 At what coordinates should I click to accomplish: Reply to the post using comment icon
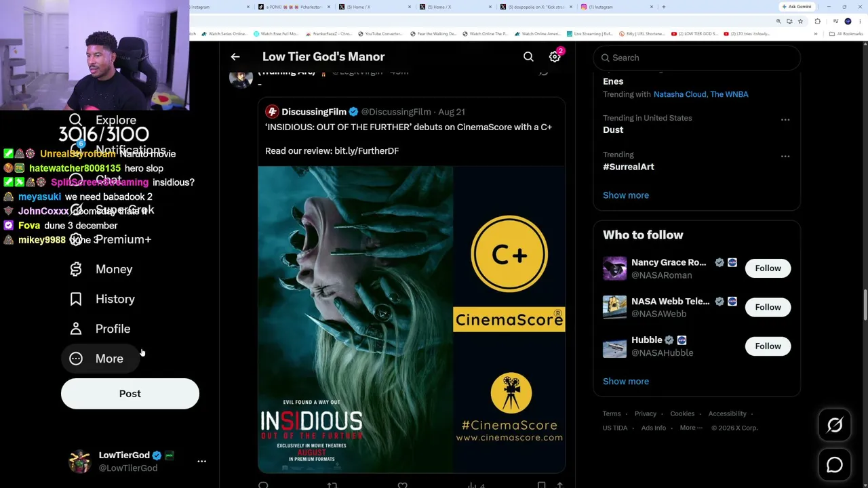tap(263, 485)
